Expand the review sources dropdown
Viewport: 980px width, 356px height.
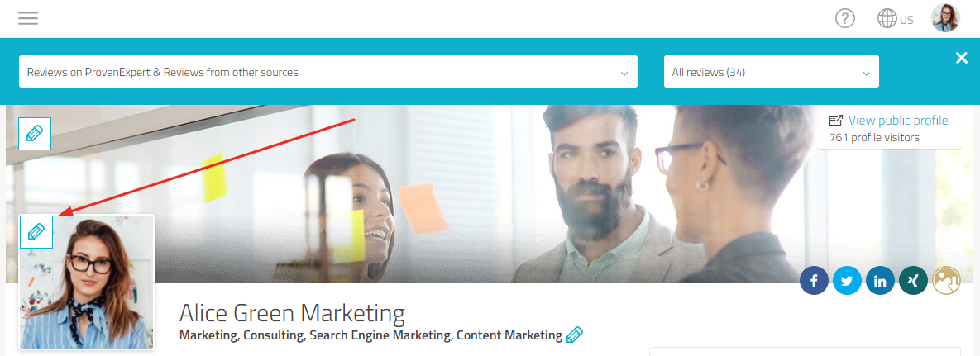[x=328, y=72]
